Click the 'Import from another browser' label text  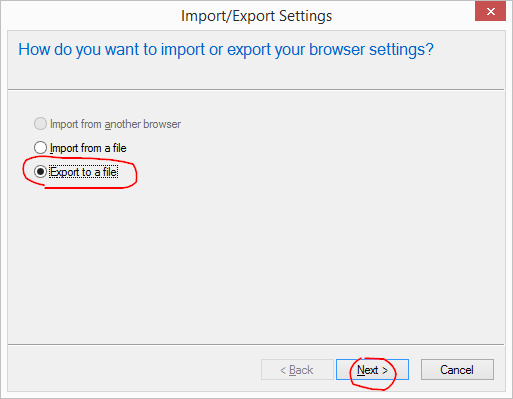tap(115, 124)
